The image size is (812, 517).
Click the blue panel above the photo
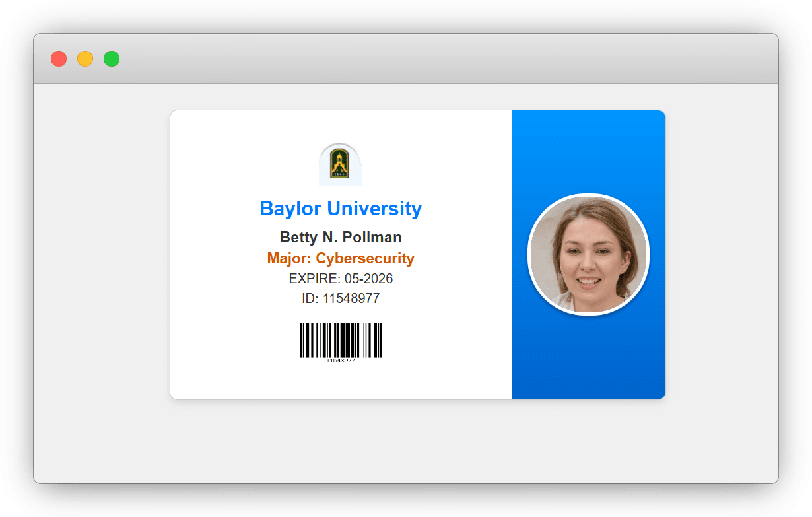pyautogui.click(x=588, y=151)
